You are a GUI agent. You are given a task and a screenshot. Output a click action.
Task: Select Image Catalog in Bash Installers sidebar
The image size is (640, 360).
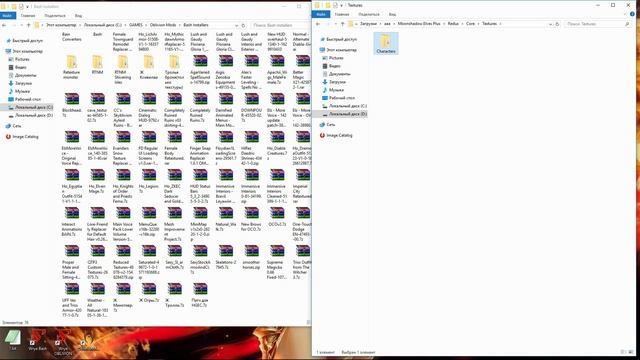pyautogui.click(x=22, y=137)
